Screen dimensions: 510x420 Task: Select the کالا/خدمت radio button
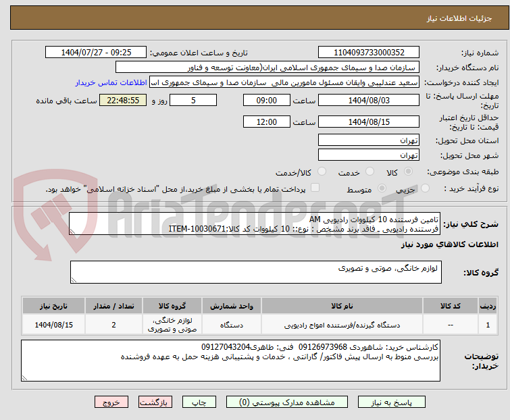pyautogui.click(x=322, y=172)
